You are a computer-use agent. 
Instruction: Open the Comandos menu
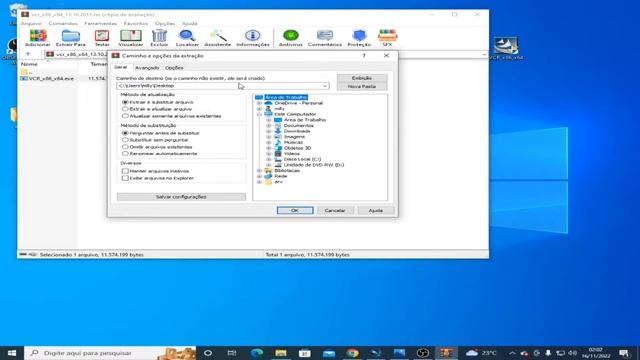pyautogui.click(x=63, y=23)
